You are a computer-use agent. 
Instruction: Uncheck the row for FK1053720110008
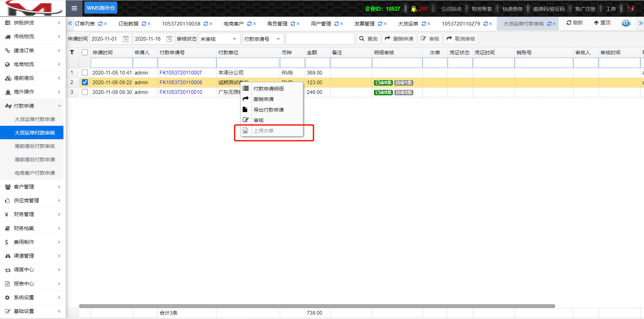coord(85,82)
